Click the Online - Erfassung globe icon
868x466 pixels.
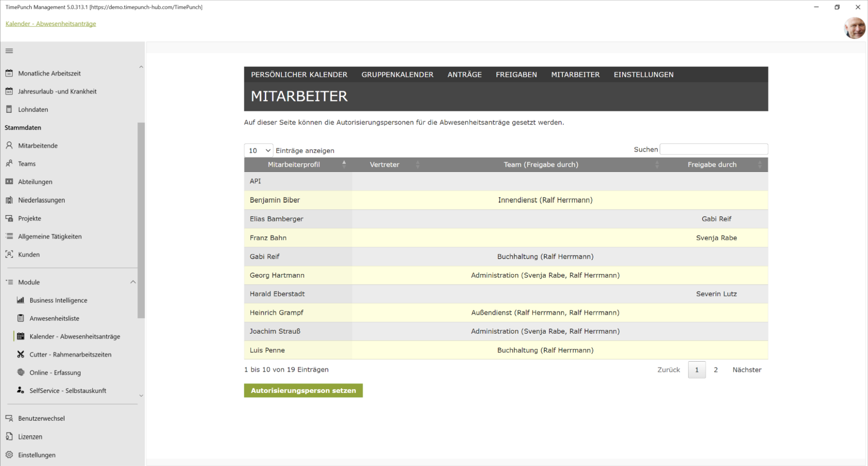click(20, 372)
